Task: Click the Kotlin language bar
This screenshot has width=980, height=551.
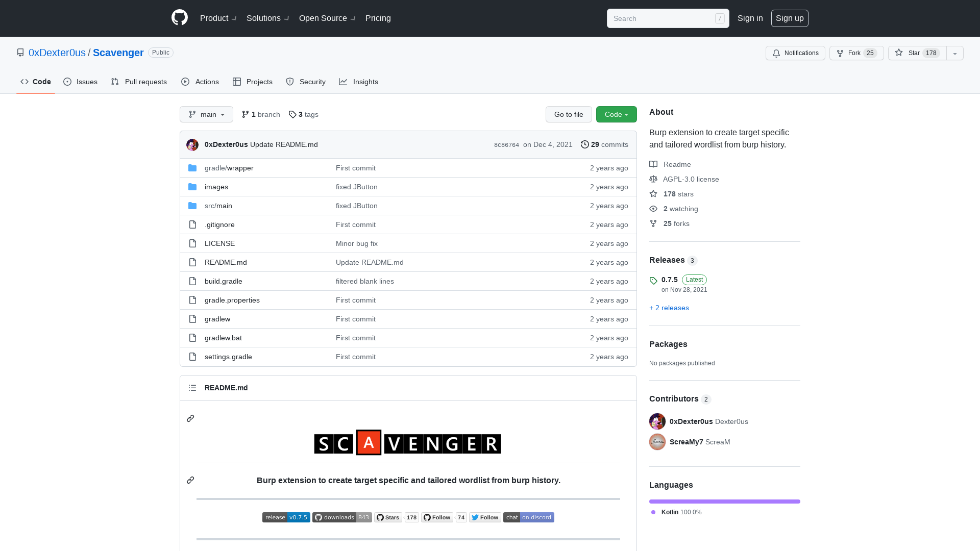Action: [725, 502]
